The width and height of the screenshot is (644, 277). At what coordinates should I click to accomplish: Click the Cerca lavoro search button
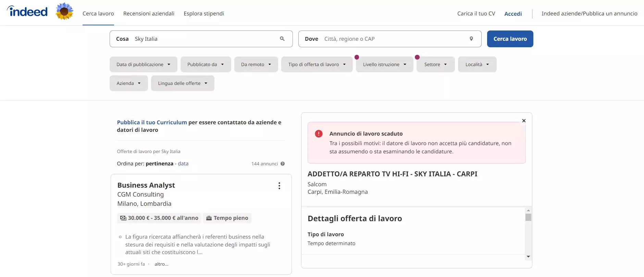click(510, 39)
